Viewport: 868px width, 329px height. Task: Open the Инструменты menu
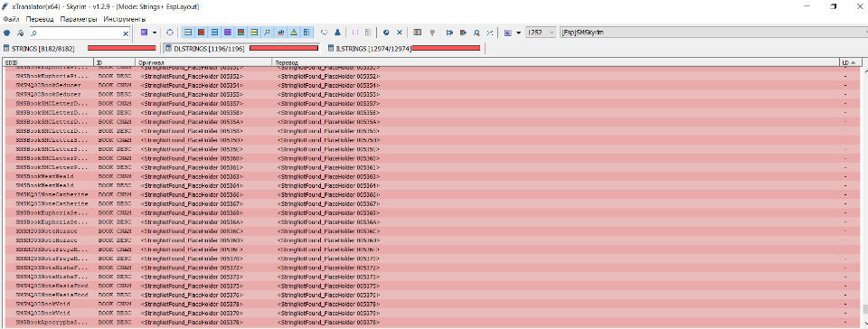coord(125,19)
